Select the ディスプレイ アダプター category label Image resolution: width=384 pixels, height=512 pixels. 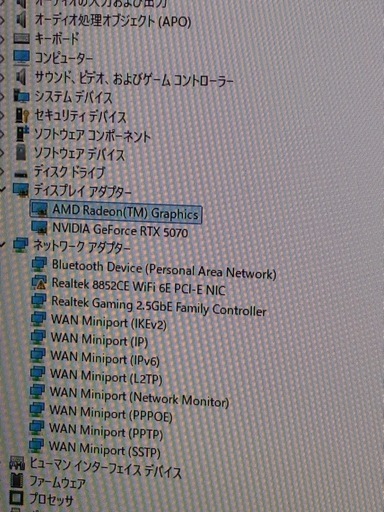(x=83, y=191)
